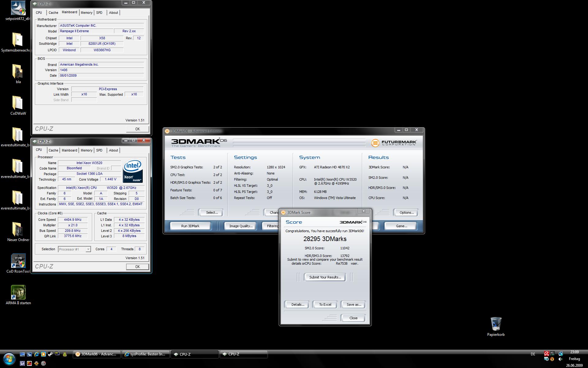Viewport: 588px width, 368px height.
Task: Click the Rampage II Extreme model field
Action: pyautogui.click(x=86, y=31)
